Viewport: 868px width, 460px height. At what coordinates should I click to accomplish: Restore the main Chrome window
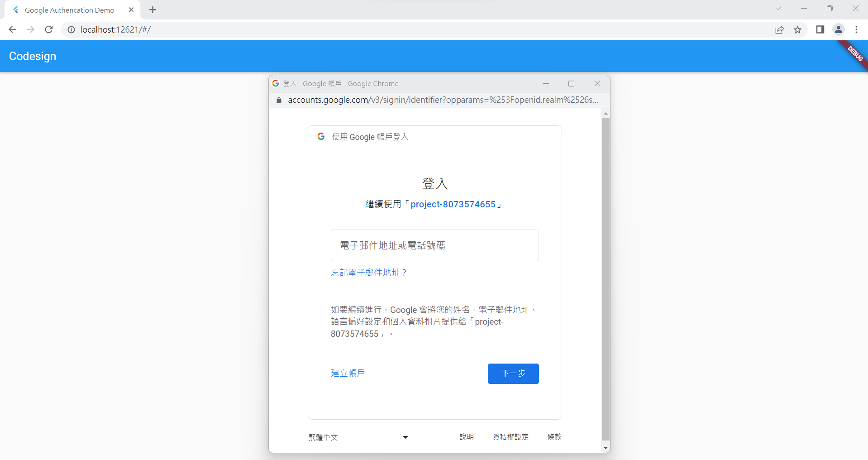830,9
